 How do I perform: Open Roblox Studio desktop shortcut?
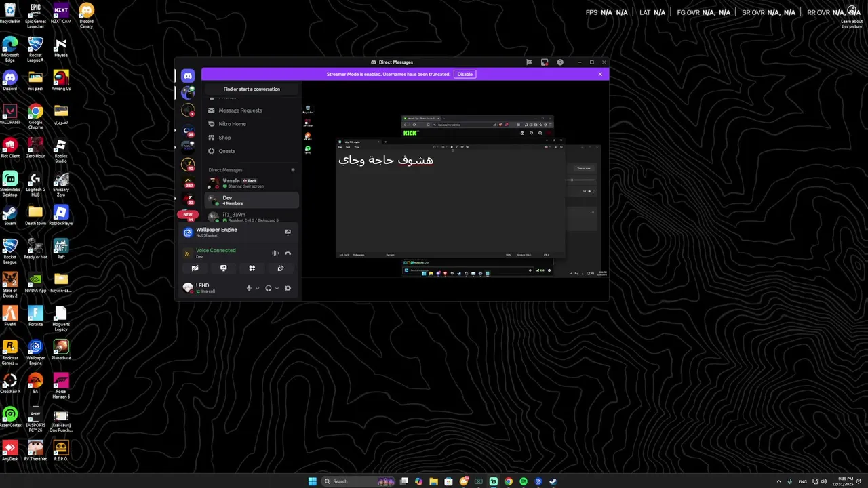61,150
